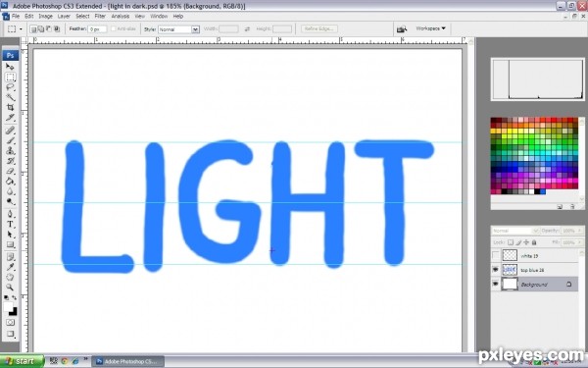
Task: Click the Windows Start button
Action: [x=21, y=361]
